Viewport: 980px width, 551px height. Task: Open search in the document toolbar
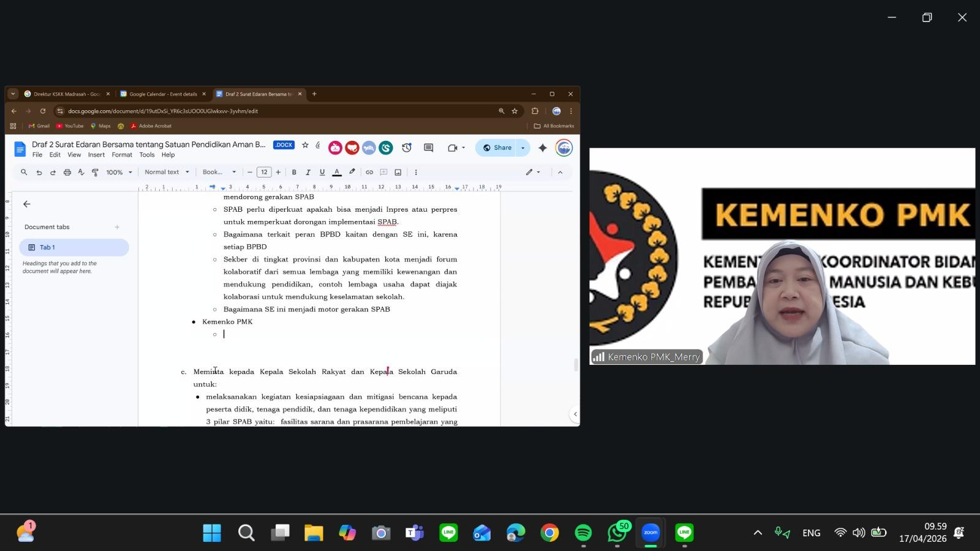click(24, 172)
